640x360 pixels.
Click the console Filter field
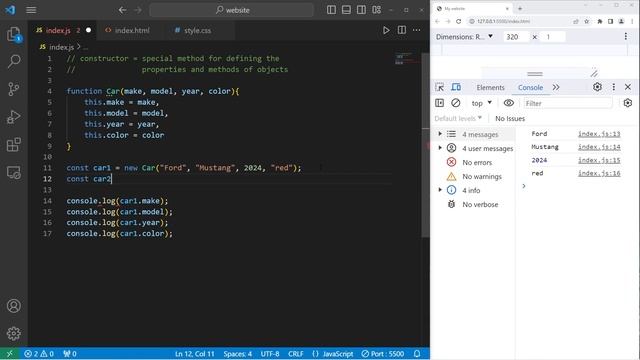[x=568, y=103]
